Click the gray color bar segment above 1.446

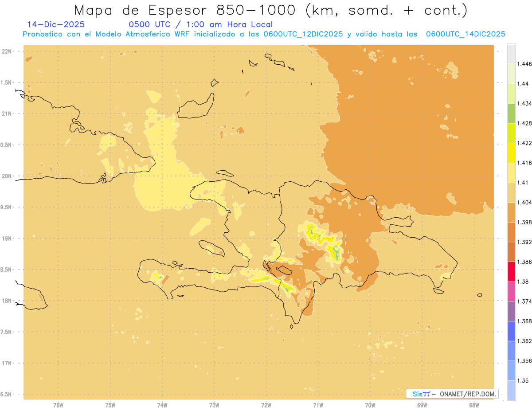click(x=511, y=54)
